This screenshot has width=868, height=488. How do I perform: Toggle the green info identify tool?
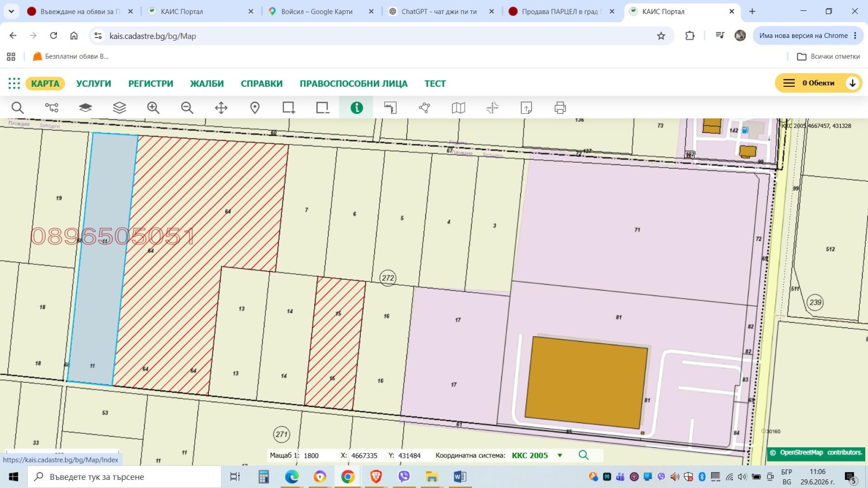click(x=356, y=108)
